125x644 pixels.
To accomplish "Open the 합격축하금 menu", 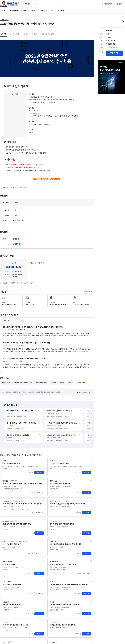I will point(14,11).
